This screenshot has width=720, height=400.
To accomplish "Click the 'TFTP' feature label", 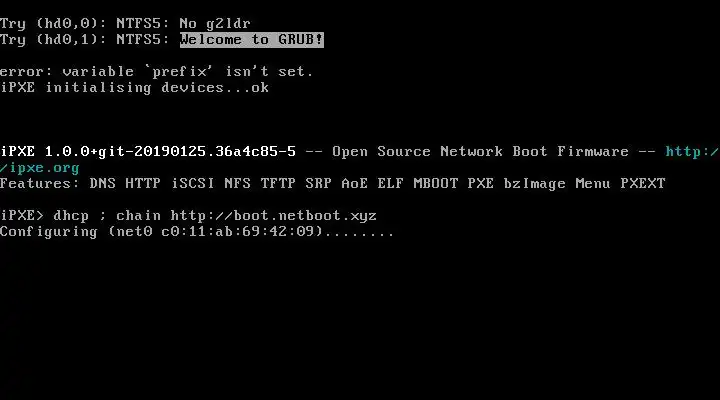I will [x=278, y=183].
